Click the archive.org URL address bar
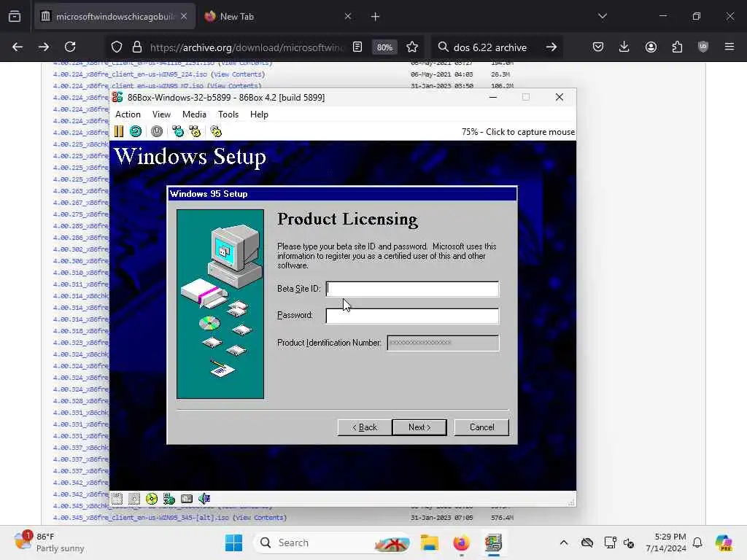The height and width of the screenshot is (560, 747). click(x=247, y=47)
